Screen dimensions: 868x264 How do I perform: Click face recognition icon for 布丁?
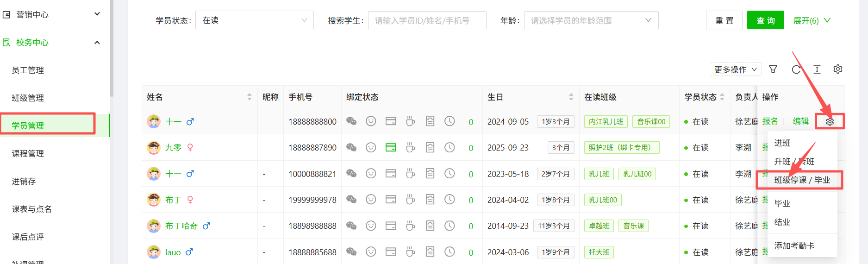pos(371,200)
